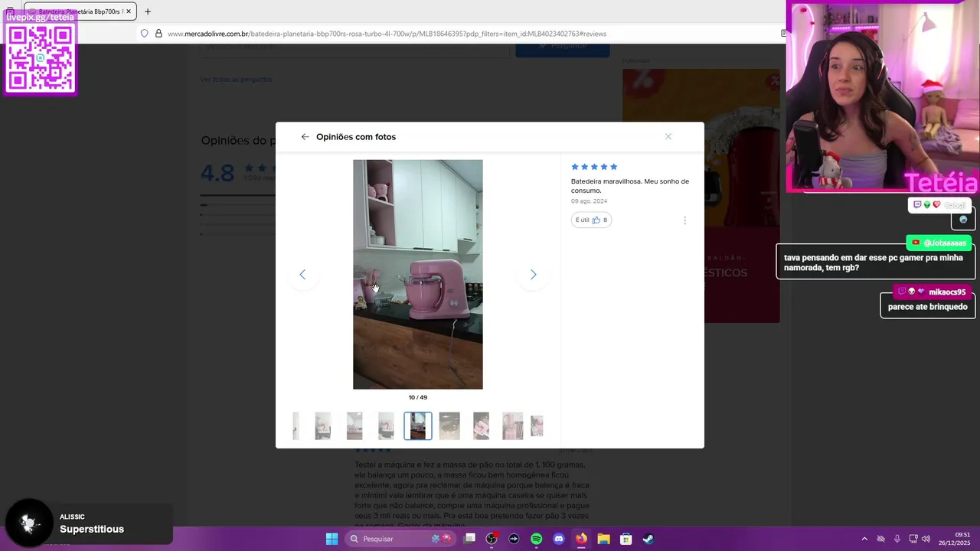980x551 pixels.
Task: Close the Opiniões com fotos dialog
Action: pos(668,136)
